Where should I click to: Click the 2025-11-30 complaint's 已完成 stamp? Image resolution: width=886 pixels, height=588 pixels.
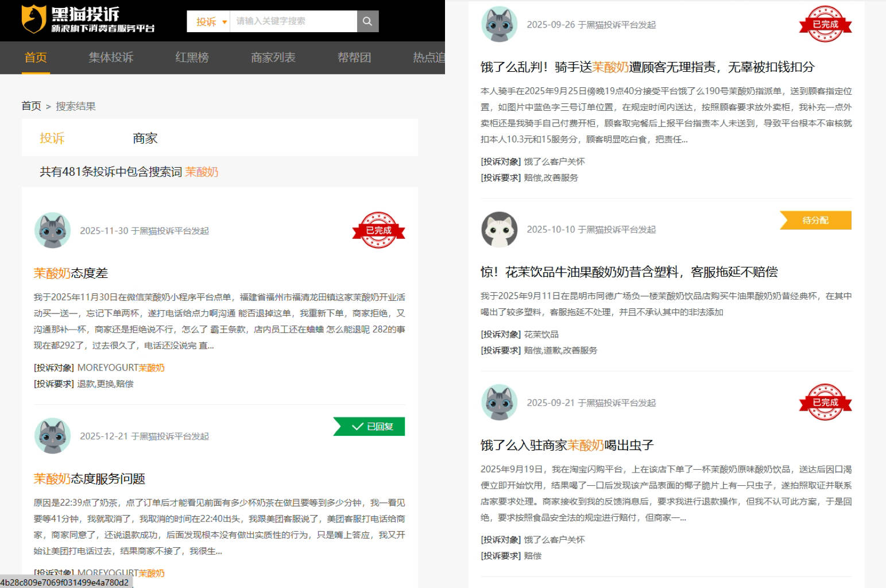coord(378,230)
